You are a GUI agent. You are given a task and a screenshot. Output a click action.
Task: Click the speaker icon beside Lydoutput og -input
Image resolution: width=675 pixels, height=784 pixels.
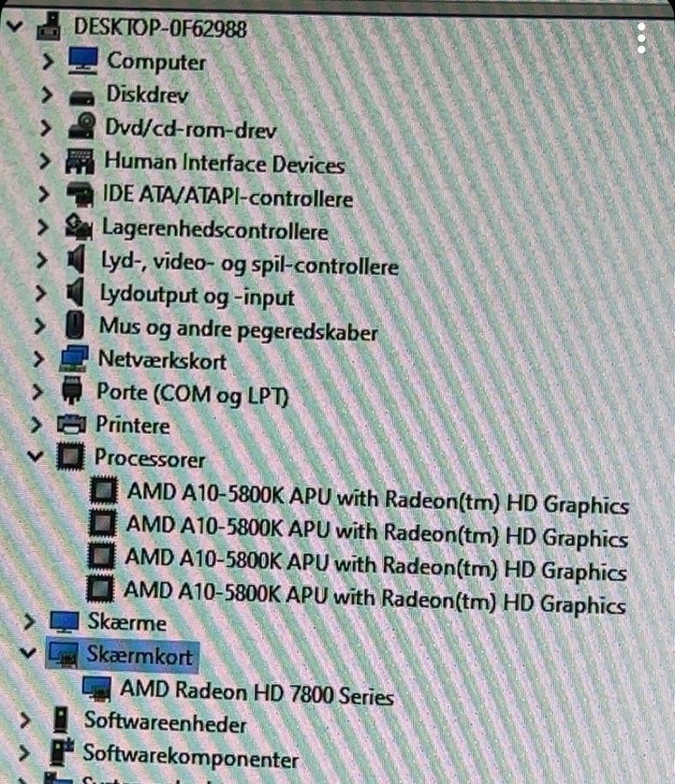tap(76, 293)
